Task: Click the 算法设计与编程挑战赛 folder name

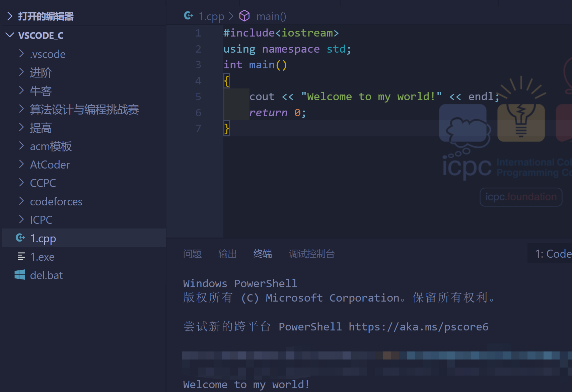Action: [x=84, y=110]
